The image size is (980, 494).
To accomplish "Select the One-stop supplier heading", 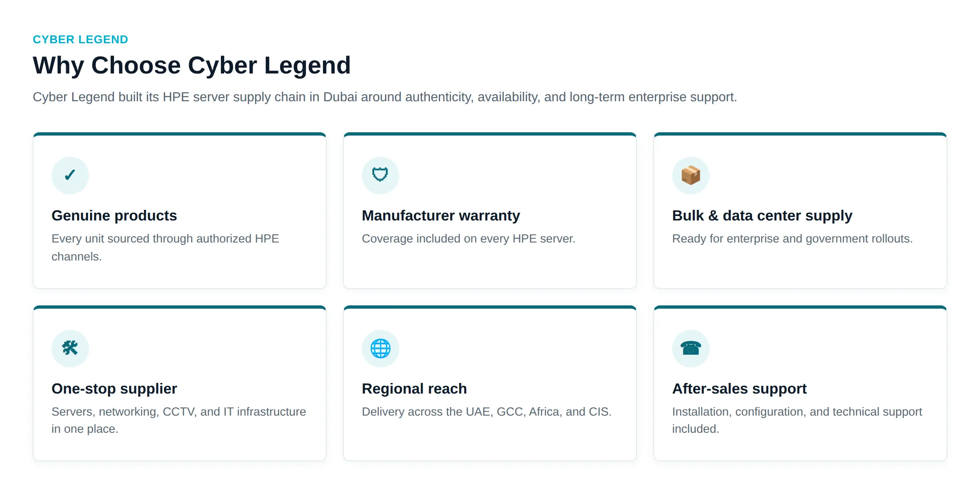I will 114,389.
